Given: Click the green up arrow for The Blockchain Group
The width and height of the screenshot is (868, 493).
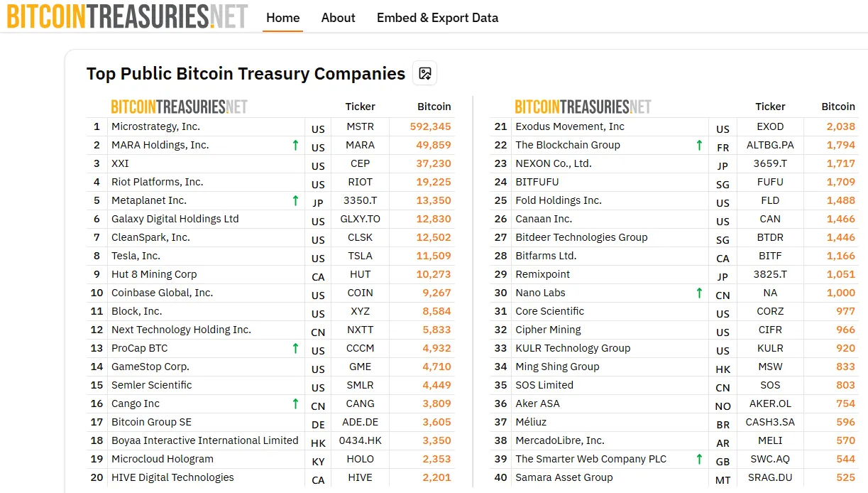Looking at the screenshot, I should tap(699, 145).
